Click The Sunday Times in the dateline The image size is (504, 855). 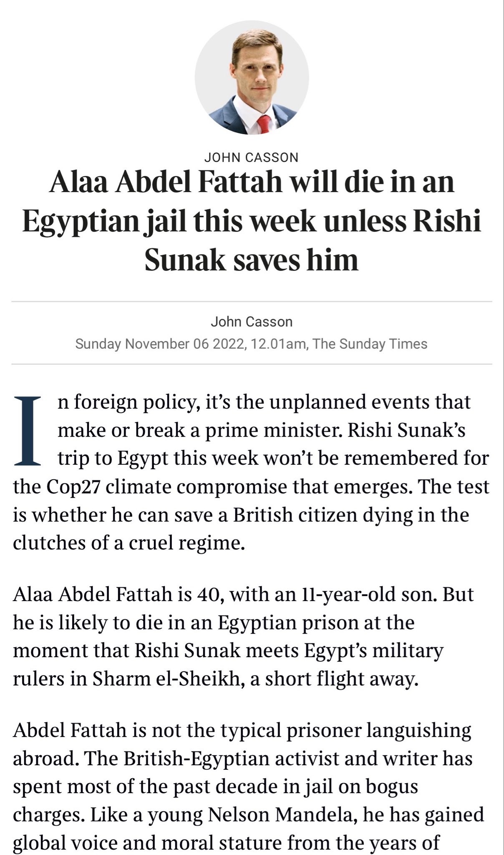(x=370, y=344)
